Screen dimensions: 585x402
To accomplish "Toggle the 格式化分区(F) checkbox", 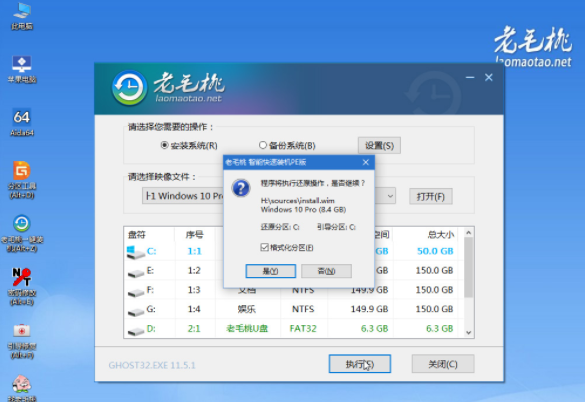I will tap(265, 247).
